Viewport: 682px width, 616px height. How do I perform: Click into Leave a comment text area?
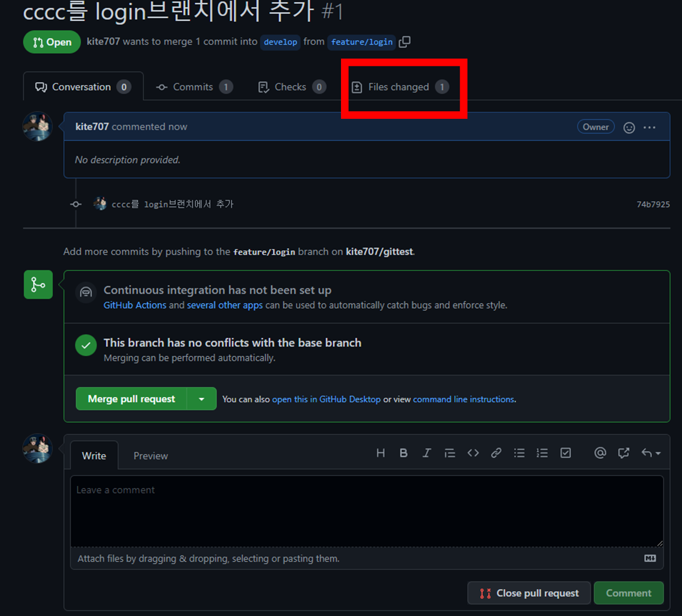coord(367,511)
